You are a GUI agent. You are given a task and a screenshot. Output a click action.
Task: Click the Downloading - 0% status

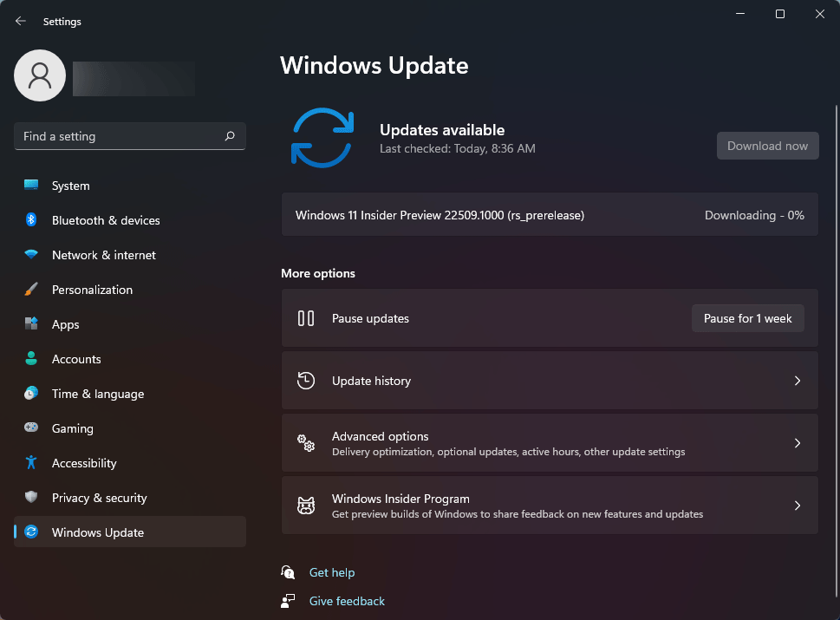pos(754,215)
